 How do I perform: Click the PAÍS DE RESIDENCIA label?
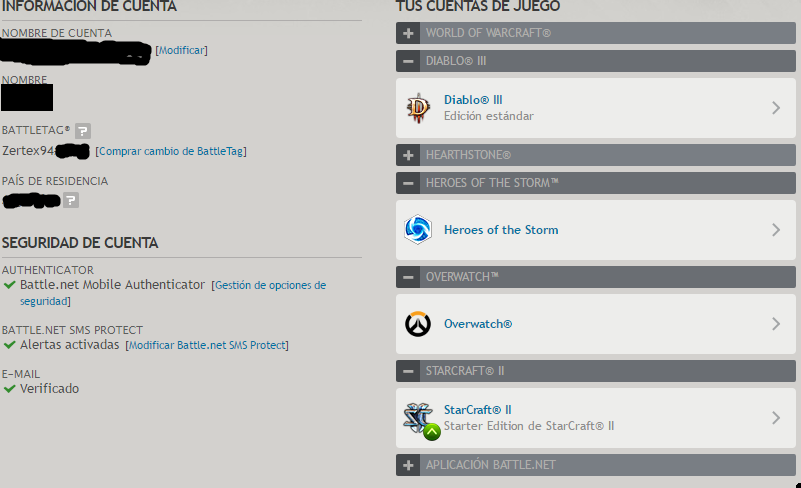[55, 181]
